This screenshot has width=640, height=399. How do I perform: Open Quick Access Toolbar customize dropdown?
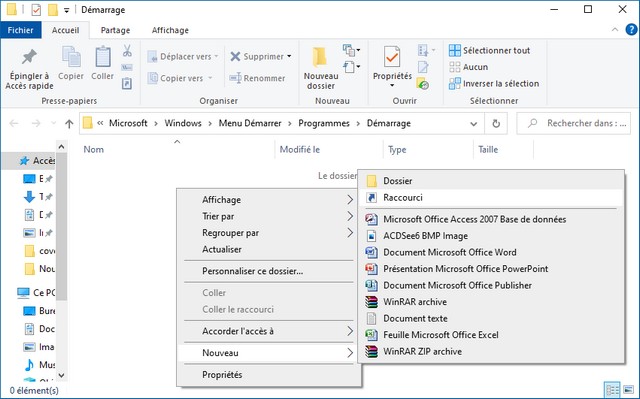click(x=67, y=10)
